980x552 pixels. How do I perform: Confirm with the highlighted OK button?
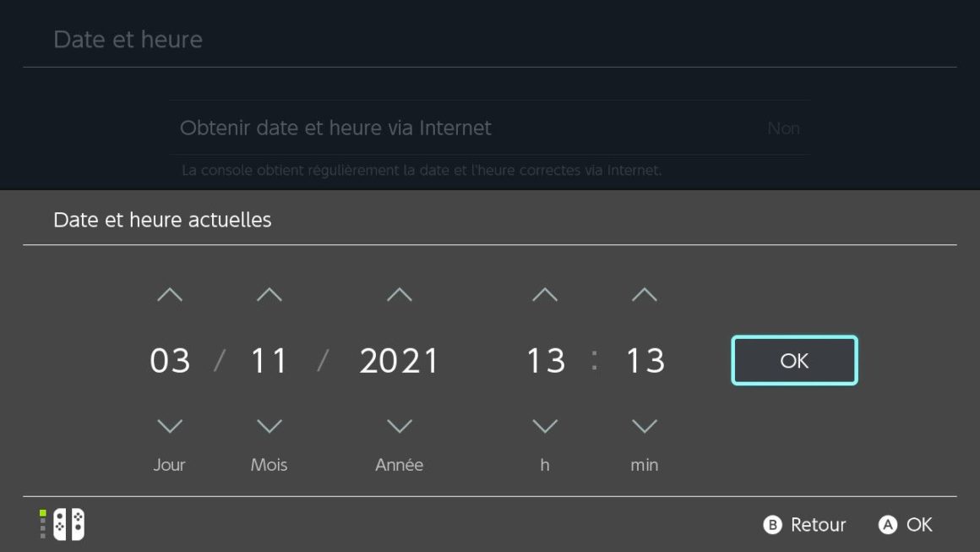tap(794, 360)
